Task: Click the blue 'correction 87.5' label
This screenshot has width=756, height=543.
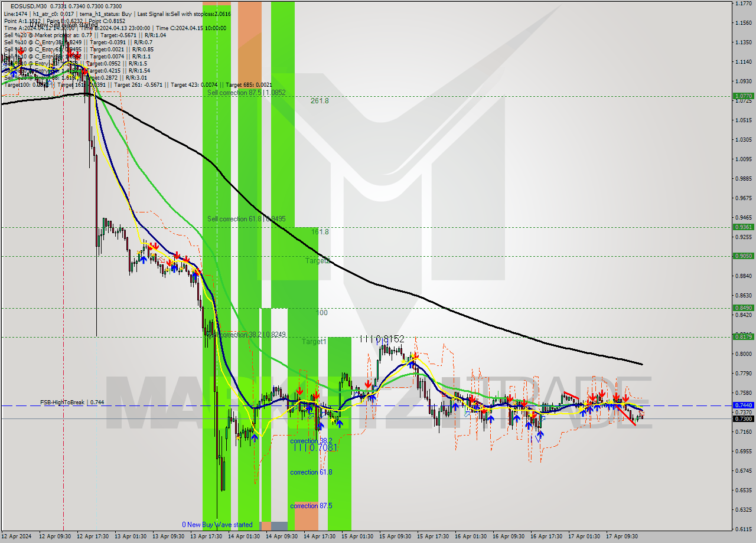Action: (x=311, y=506)
